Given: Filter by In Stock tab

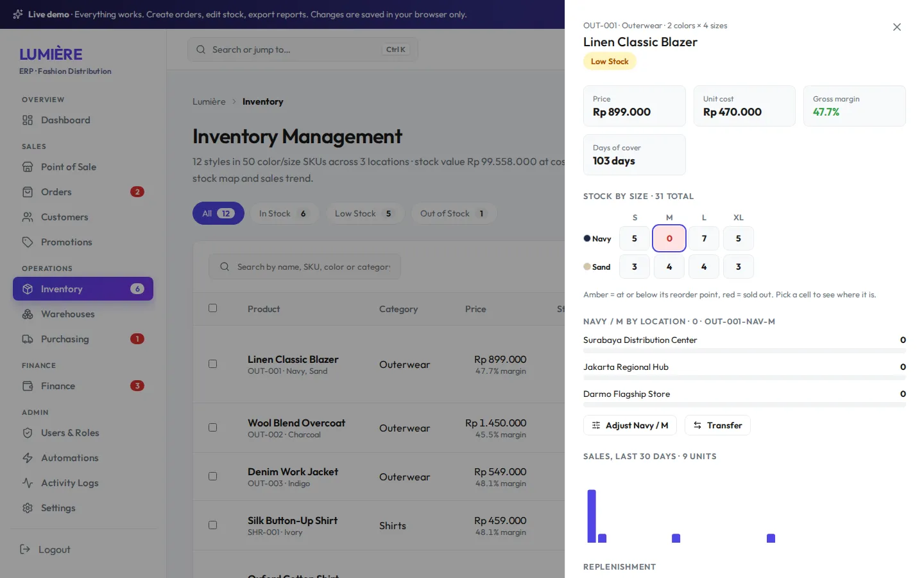Looking at the screenshot, I should click(x=284, y=214).
